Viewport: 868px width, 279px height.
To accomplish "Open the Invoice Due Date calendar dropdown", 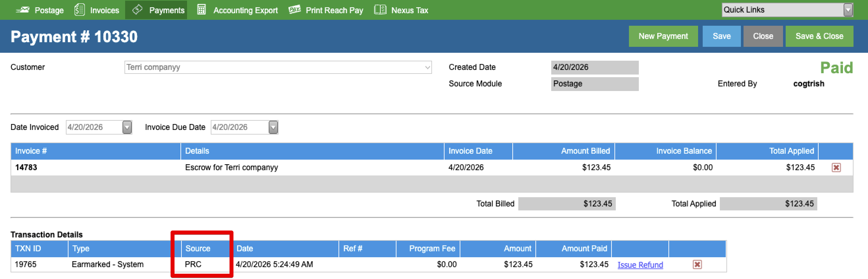I will point(273,127).
